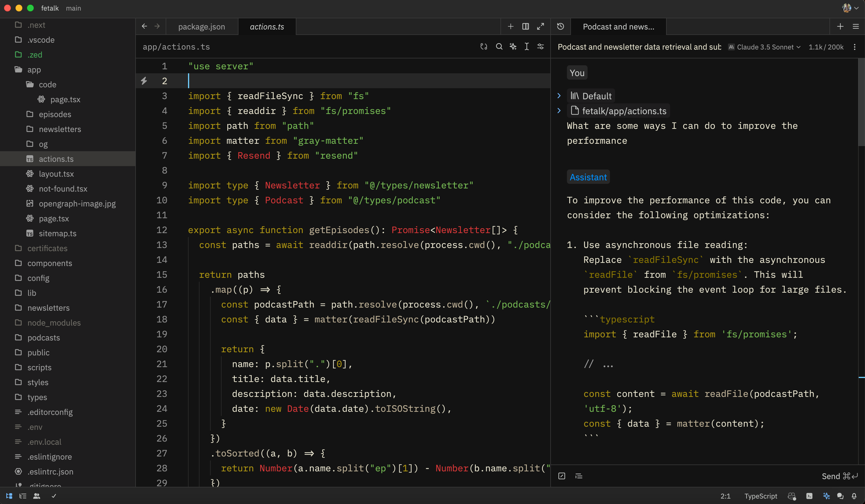Expand the fetalk/app/actions.ts context
The height and width of the screenshot is (504, 865).
point(559,111)
